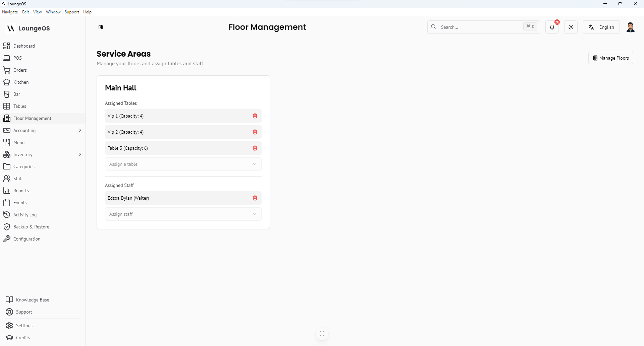The height and width of the screenshot is (346, 644).
Task: Open user profile avatar
Action: pyautogui.click(x=630, y=27)
